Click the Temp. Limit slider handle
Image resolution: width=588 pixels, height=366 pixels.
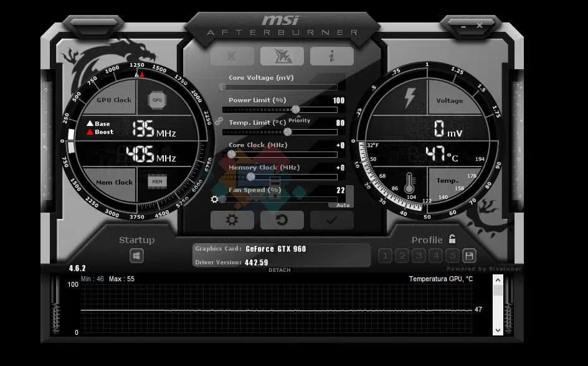click(x=288, y=132)
